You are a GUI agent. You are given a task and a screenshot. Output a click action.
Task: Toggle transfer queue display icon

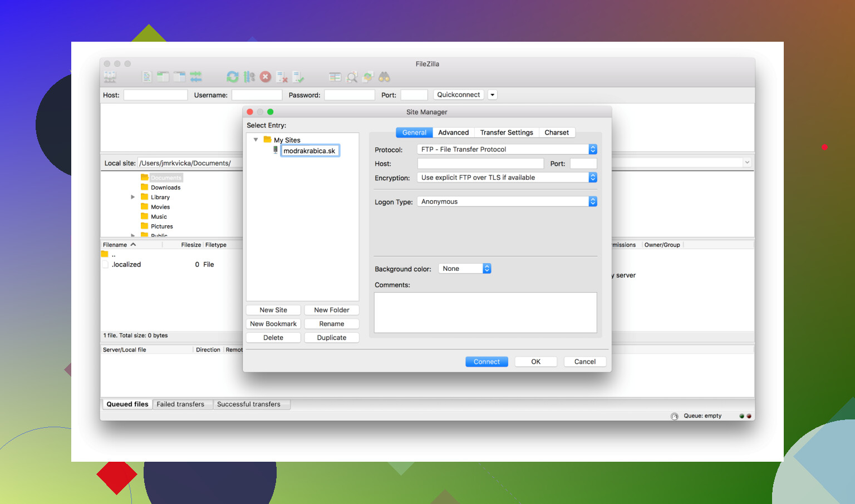tap(196, 77)
